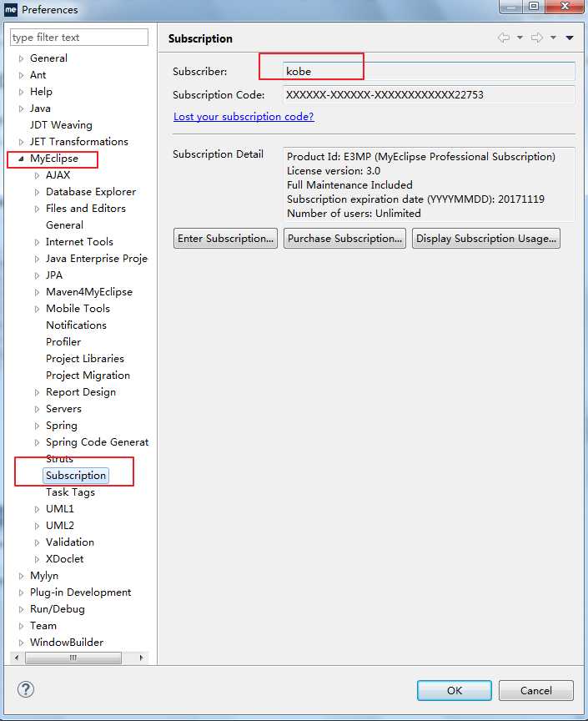Screen dimensions: 588x721
Task: Click the Subscription Code field
Action: (429, 95)
